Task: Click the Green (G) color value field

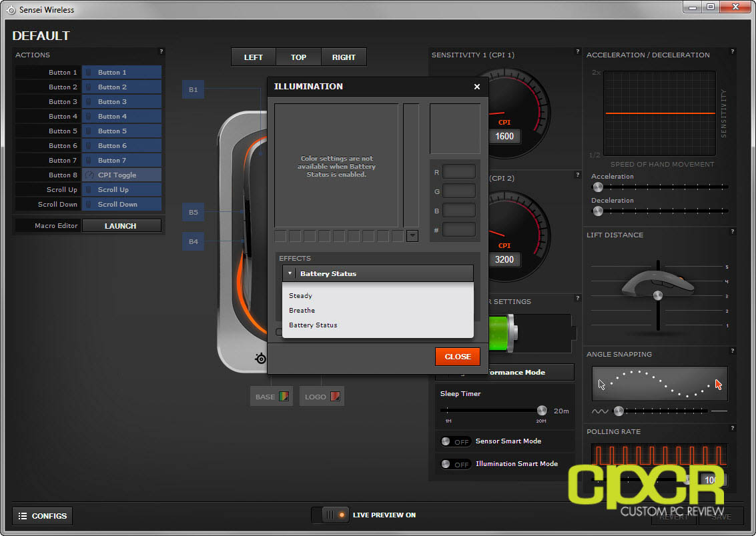Action: [x=459, y=191]
